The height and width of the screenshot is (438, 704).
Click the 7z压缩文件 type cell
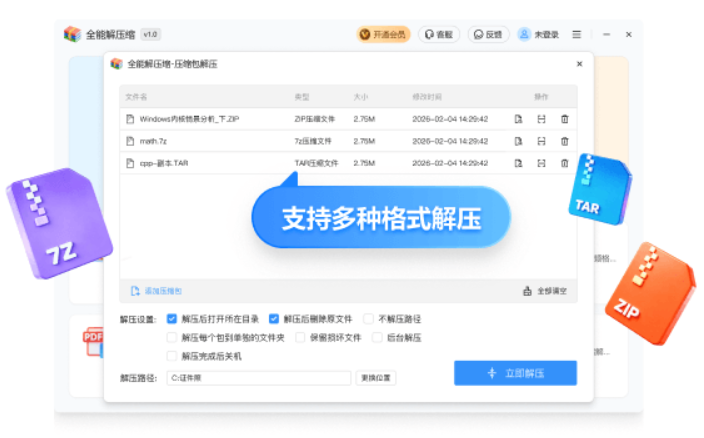tap(313, 141)
